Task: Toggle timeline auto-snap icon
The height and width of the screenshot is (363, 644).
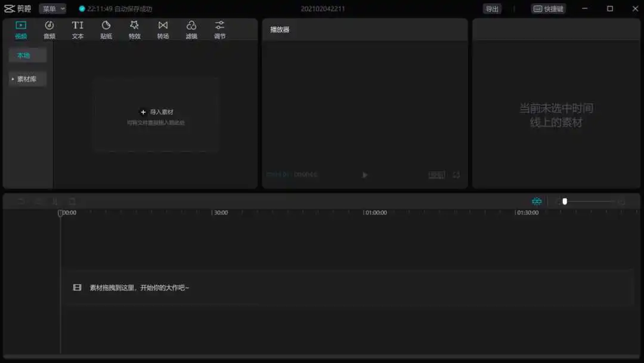Action: pyautogui.click(x=537, y=202)
